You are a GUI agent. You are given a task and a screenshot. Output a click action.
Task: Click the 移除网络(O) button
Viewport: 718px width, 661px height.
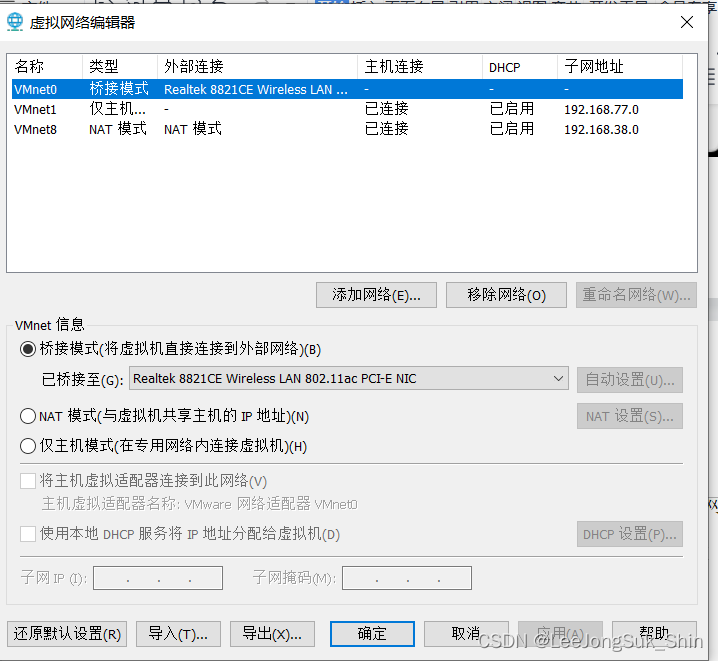(506, 295)
